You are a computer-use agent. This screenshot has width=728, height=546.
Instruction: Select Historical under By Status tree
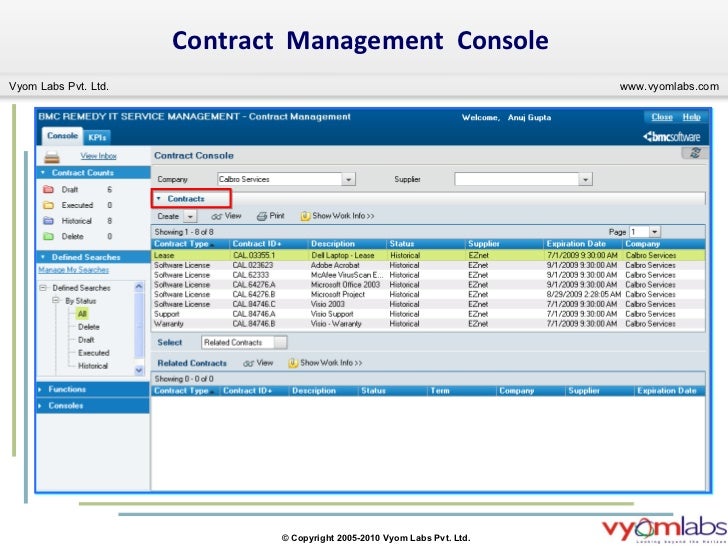click(93, 366)
